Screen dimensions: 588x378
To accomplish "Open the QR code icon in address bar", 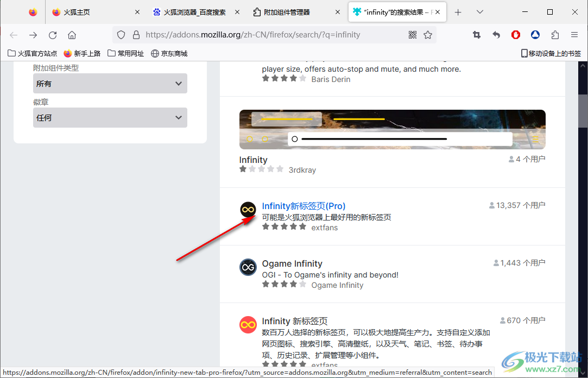I will 413,35.
